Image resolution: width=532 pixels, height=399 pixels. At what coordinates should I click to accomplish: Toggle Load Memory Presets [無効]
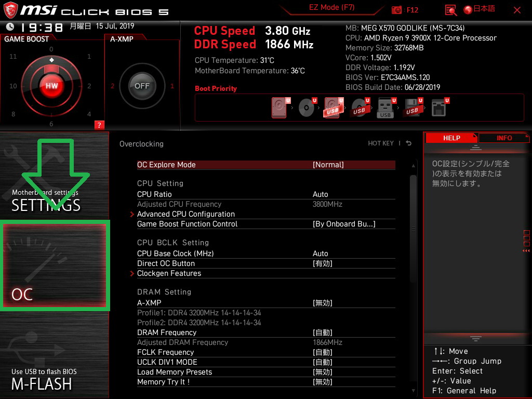(266, 372)
